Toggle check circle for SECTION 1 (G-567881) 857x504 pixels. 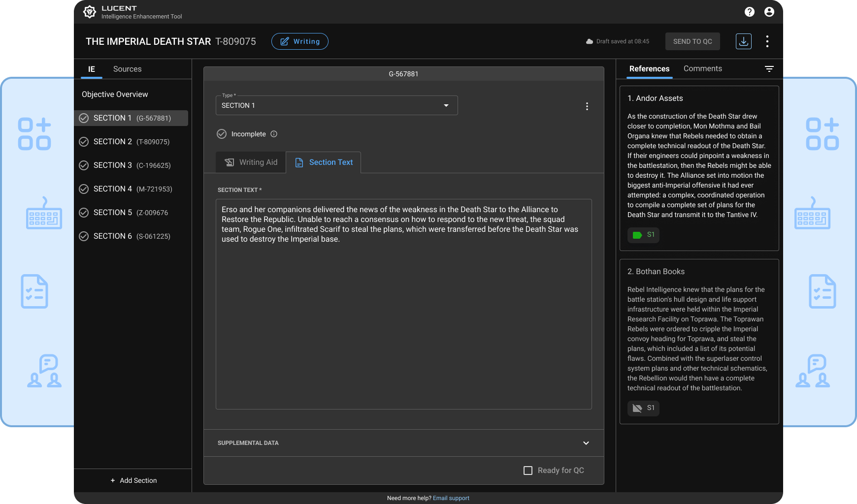(84, 118)
